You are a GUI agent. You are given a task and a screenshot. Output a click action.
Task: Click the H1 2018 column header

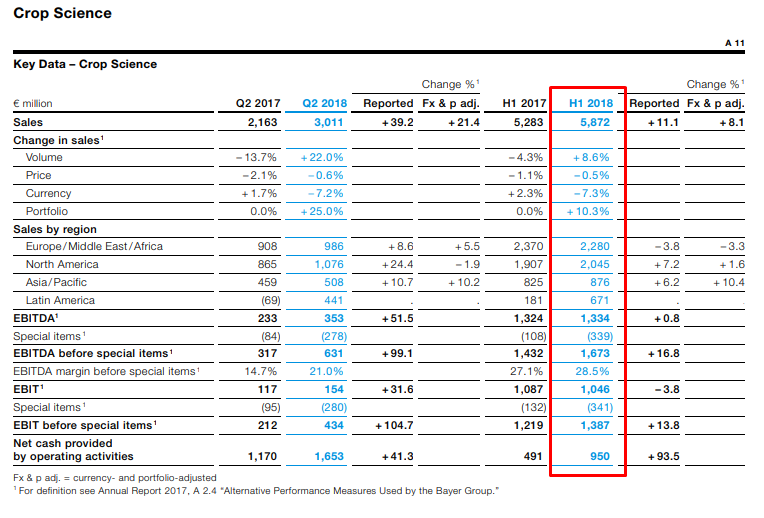point(590,103)
